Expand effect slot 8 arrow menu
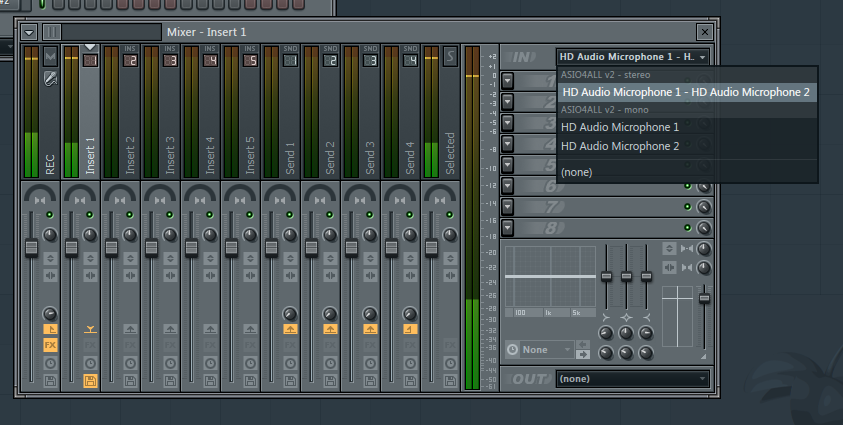This screenshot has height=425, width=843. point(508,227)
